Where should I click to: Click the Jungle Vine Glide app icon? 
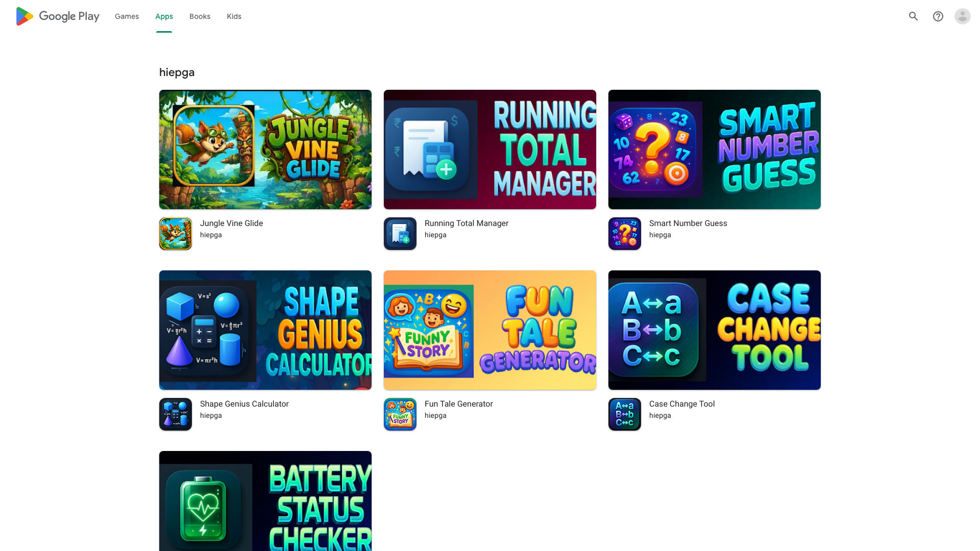[176, 234]
